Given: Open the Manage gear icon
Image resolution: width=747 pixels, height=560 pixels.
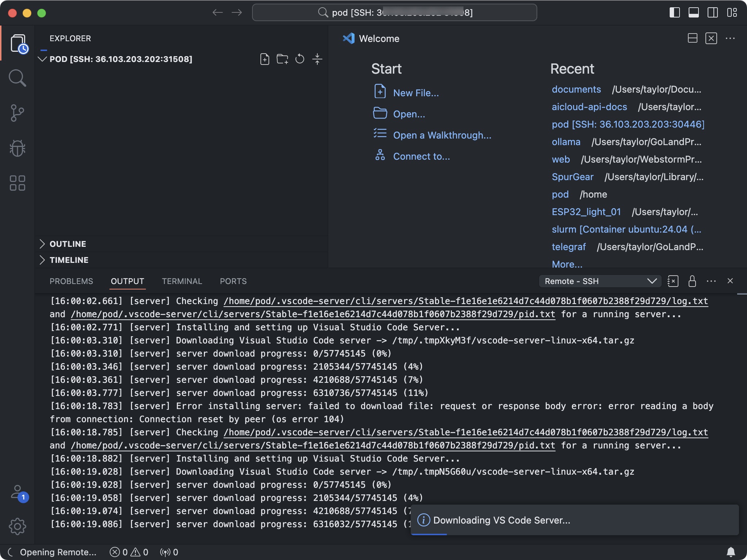Looking at the screenshot, I should click(x=18, y=526).
